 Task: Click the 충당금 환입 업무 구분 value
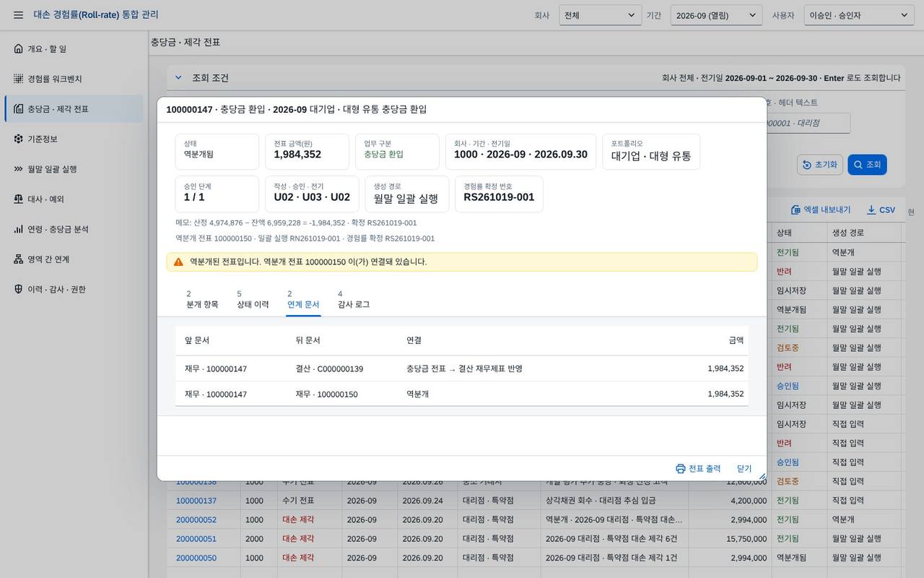click(x=384, y=155)
